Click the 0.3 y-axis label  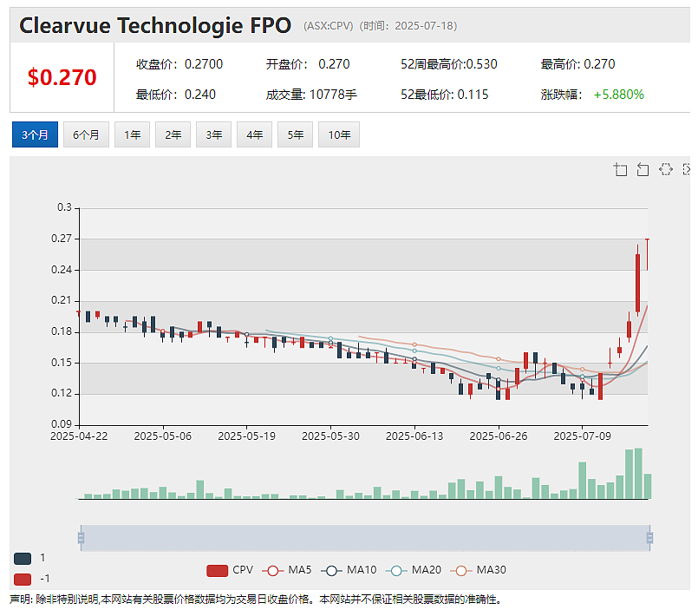click(x=64, y=207)
